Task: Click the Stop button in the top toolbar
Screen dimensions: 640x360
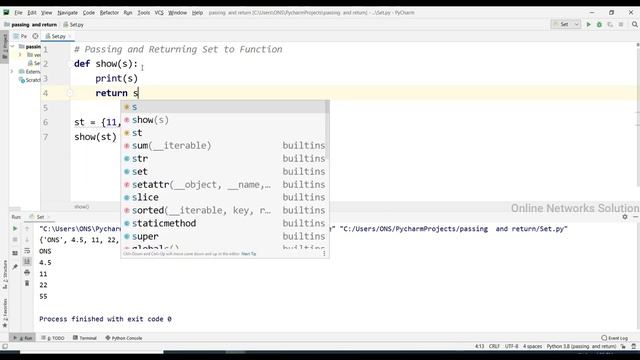Action: coord(621,24)
